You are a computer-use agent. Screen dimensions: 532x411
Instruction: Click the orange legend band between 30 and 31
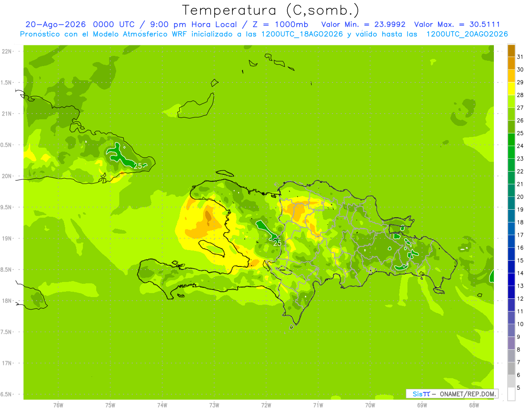click(x=511, y=63)
